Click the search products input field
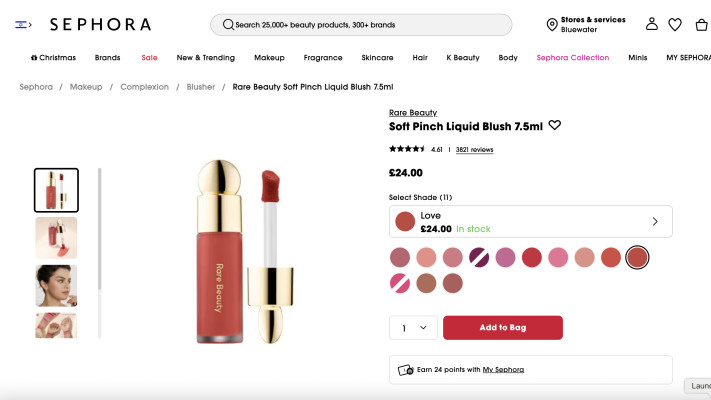 point(370,24)
